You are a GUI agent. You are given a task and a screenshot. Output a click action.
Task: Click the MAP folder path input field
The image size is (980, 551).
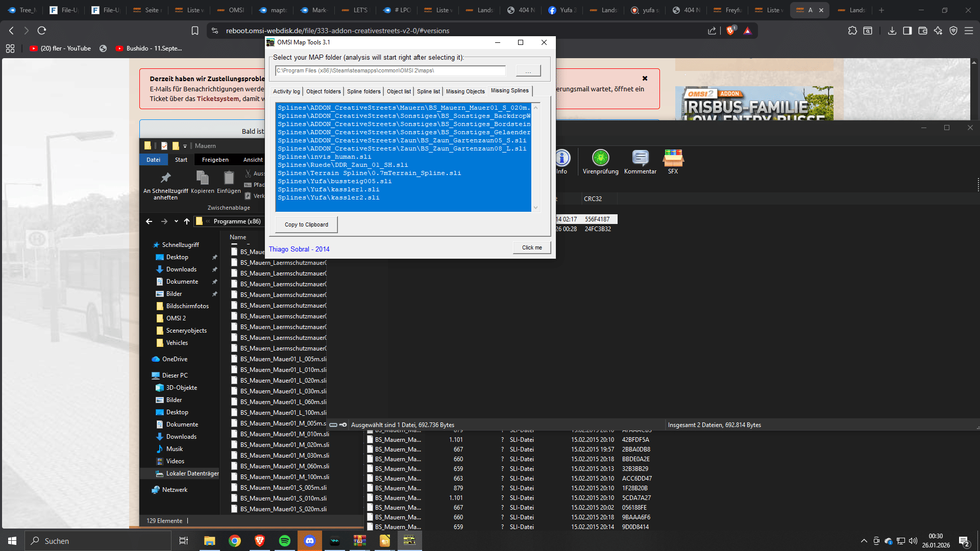(x=390, y=71)
